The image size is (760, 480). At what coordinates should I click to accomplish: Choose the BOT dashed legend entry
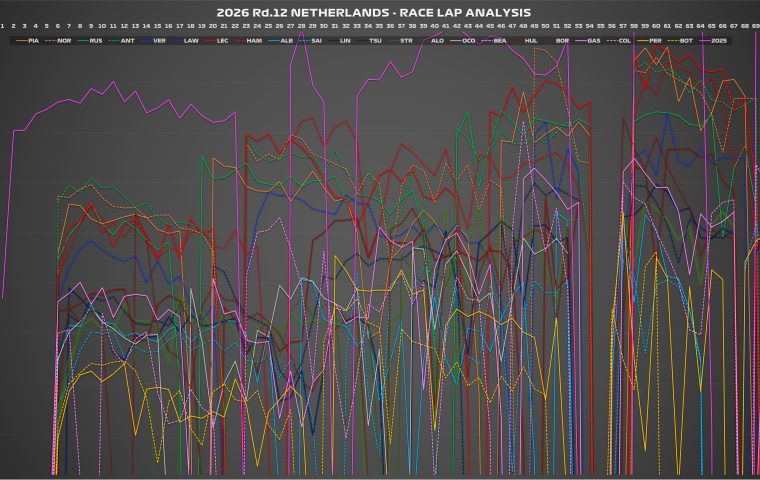click(681, 41)
